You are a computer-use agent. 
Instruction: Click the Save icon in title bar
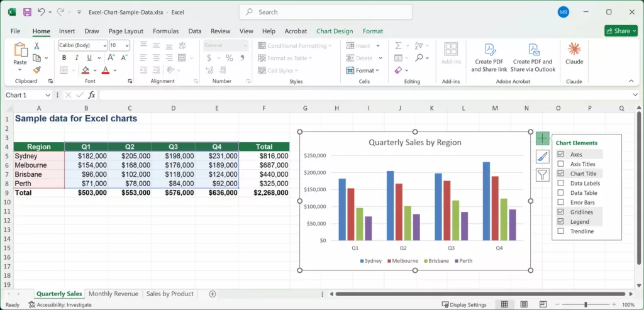[27, 13]
